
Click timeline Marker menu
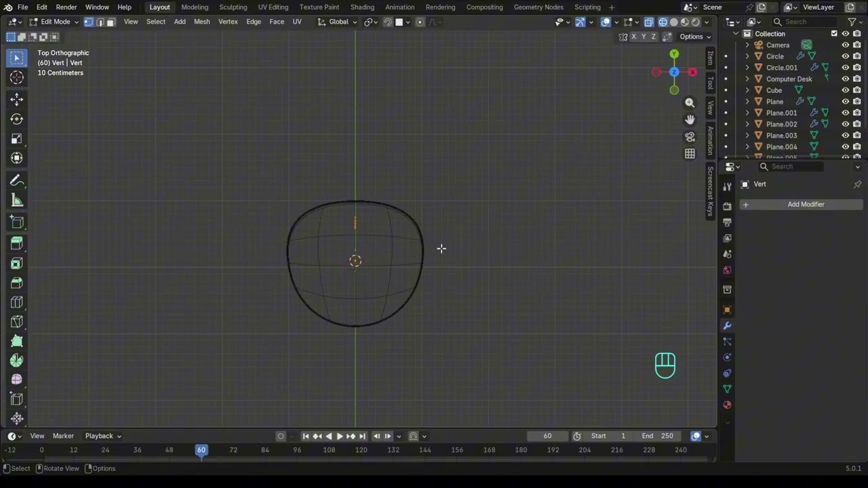tap(63, 436)
